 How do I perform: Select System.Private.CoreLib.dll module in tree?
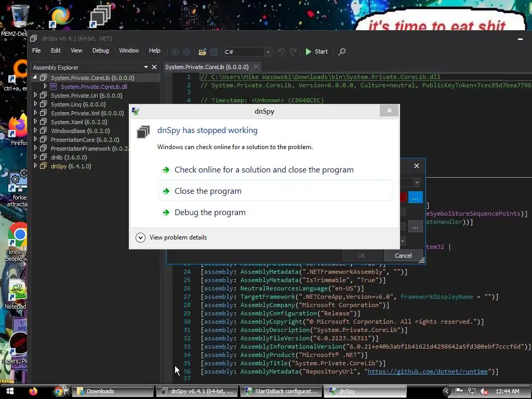point(94,87)
